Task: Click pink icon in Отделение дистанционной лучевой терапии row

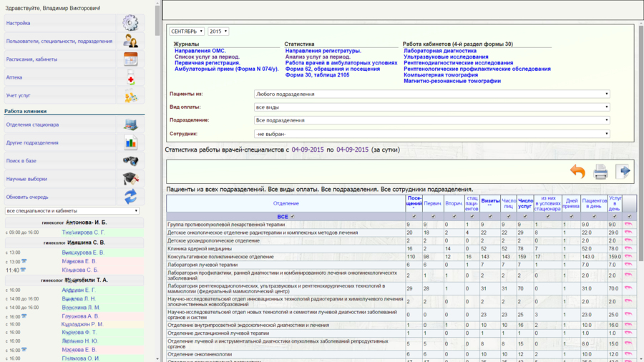Action: pyautogui.click(x=628, y=333)
